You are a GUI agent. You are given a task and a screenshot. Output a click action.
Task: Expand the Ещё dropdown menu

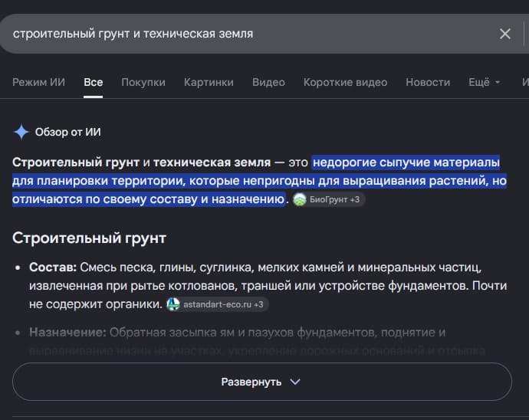(x=484, y=82)
